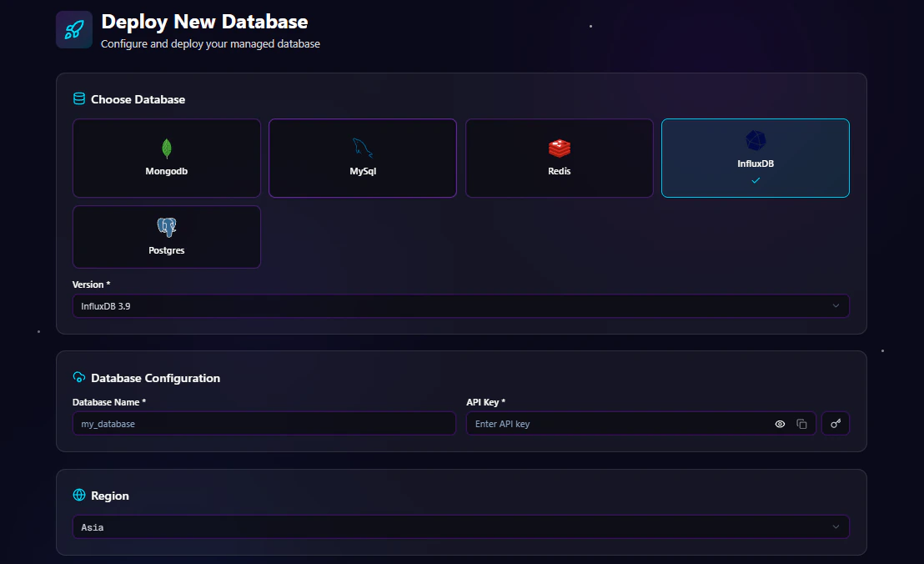Click the chevron arrow of the Version dropdown
The width and height of the screenshot is (924, 564).
pyautogui.click(x=836, y=306)
